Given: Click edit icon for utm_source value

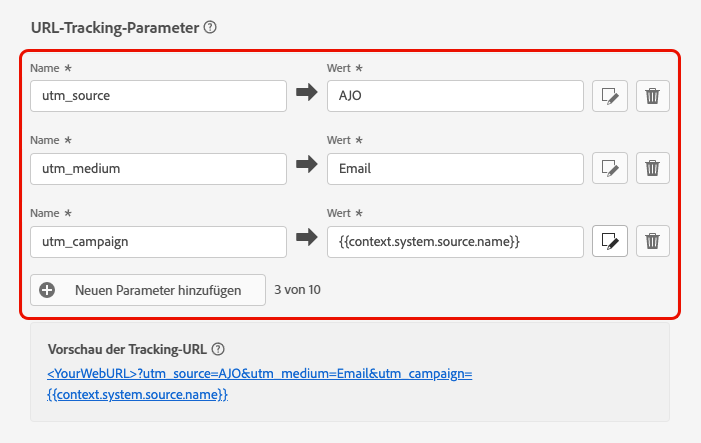Looking at the screenshot, I should pos(610,96).
